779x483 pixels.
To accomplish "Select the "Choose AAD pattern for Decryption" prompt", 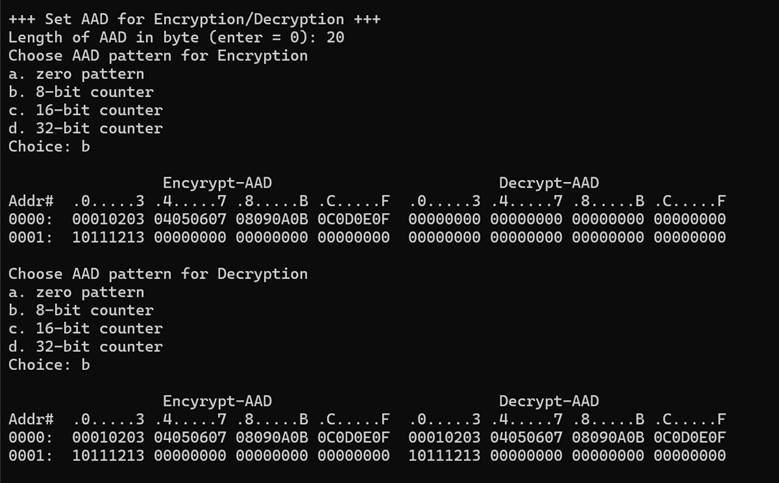I will click(x=158, y=273).
